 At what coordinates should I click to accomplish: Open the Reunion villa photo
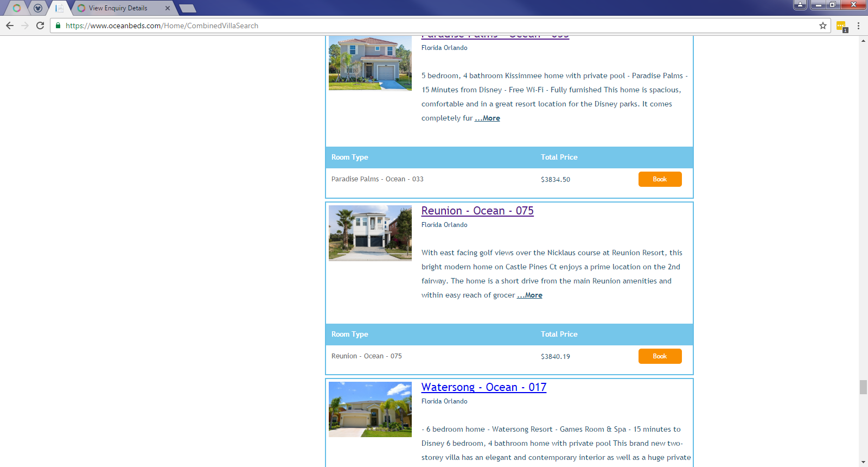pyautogui.click(x=370, y=233)
